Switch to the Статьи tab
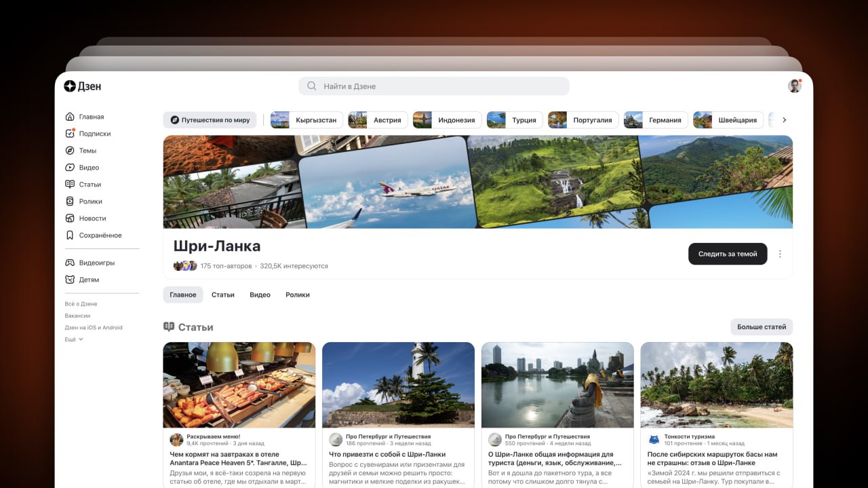The image size is (868, 488). click(222, 295)
